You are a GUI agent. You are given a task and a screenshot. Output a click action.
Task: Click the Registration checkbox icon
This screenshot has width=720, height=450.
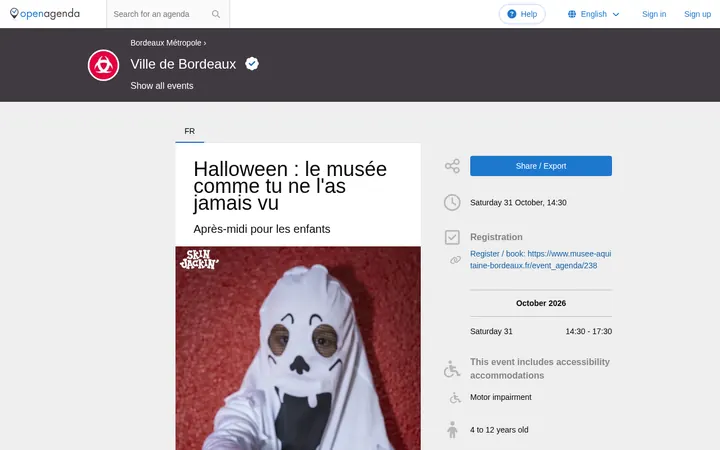[452, 237]
